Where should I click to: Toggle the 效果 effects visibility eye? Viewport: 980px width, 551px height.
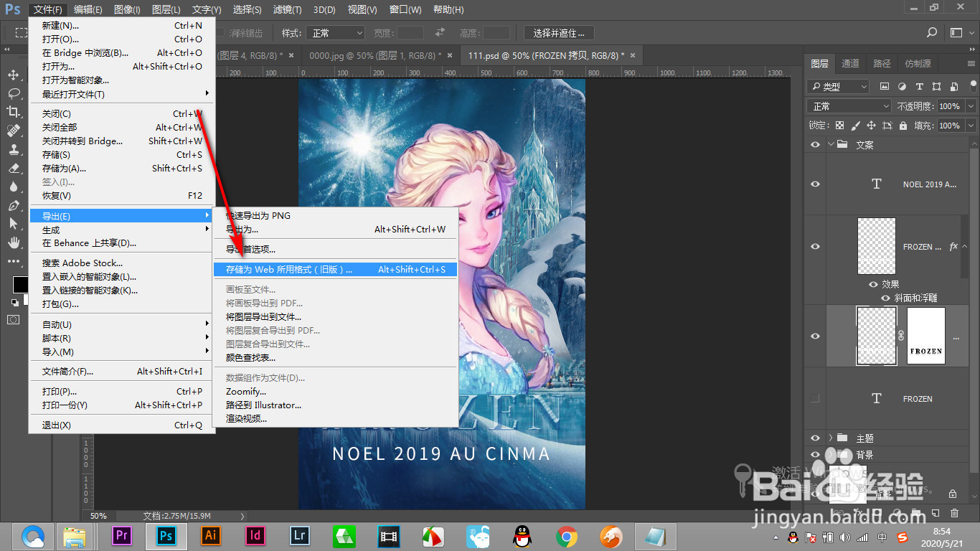point(873,284)
